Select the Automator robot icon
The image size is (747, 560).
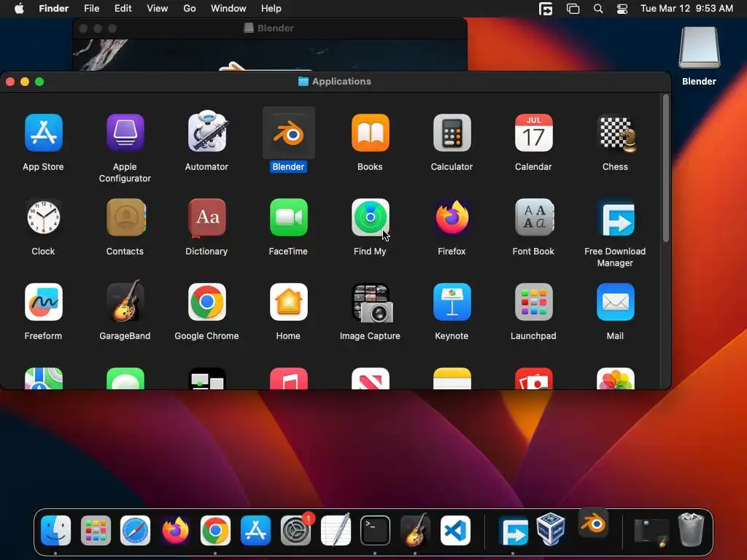[206, 132]
